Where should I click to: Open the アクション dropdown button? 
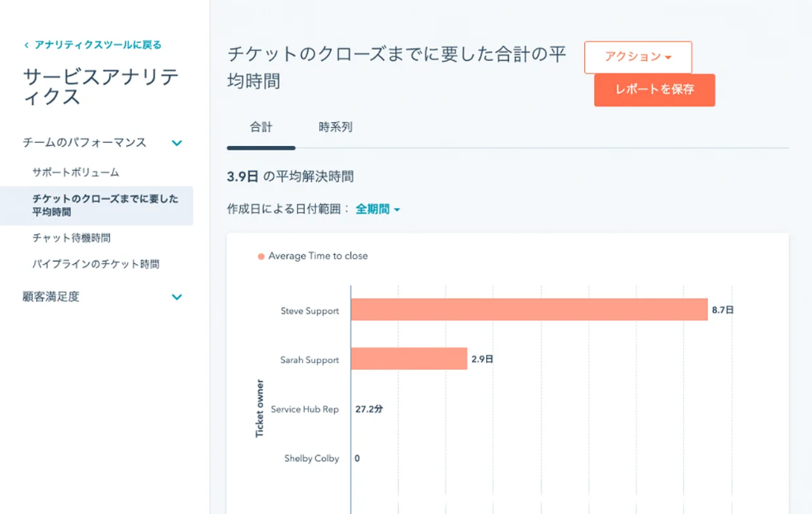pyautogui.click(x=638, y=57)
